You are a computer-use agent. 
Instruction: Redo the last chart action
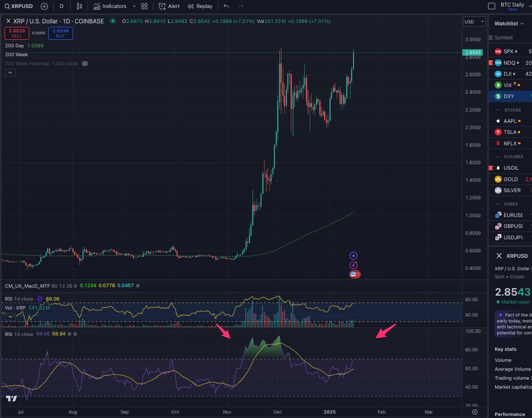coord(241,6)
